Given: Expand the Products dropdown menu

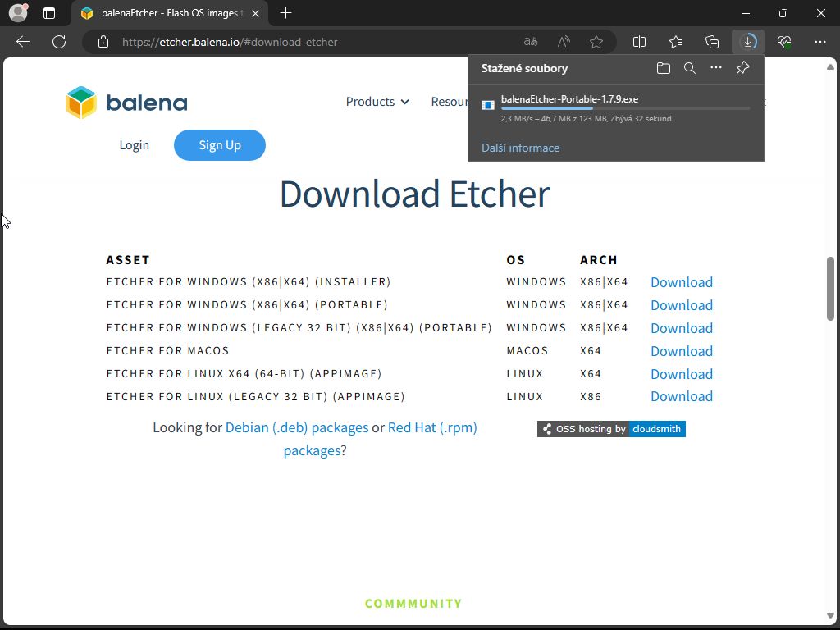Looking at the screenshot, I should pos(377,102).
